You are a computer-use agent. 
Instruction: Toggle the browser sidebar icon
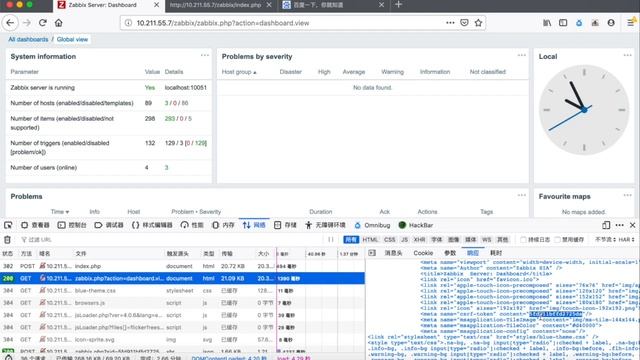pyautogui.click(x=563, y=23)
